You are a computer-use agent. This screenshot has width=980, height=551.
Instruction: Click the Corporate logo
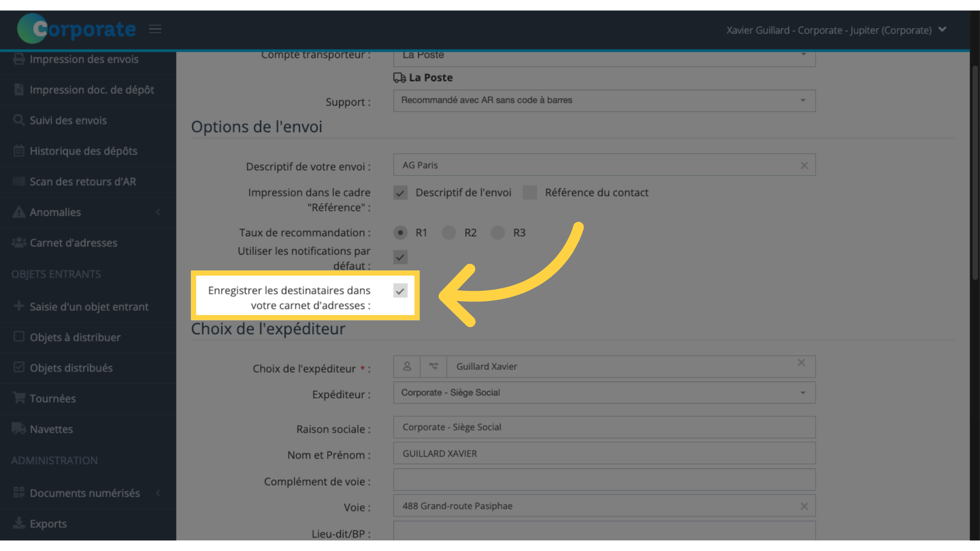pos(77,29)
